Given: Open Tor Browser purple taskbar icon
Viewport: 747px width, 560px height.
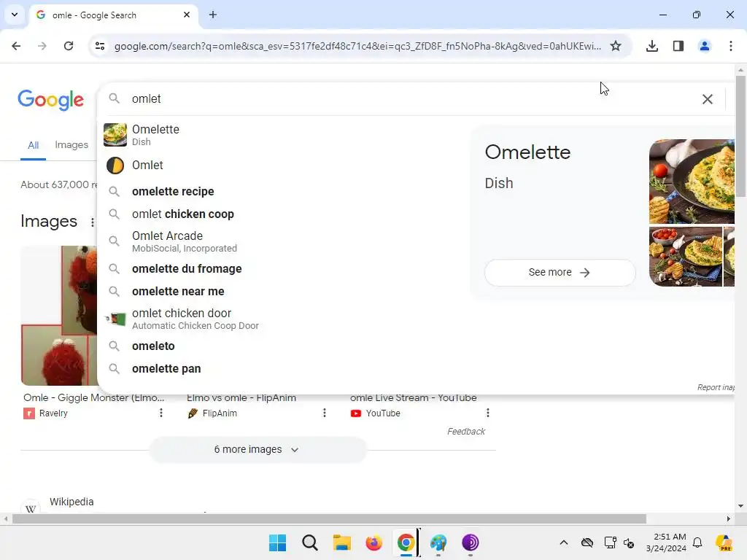Looking at the screenshot, I should click(x=471, y=542).
